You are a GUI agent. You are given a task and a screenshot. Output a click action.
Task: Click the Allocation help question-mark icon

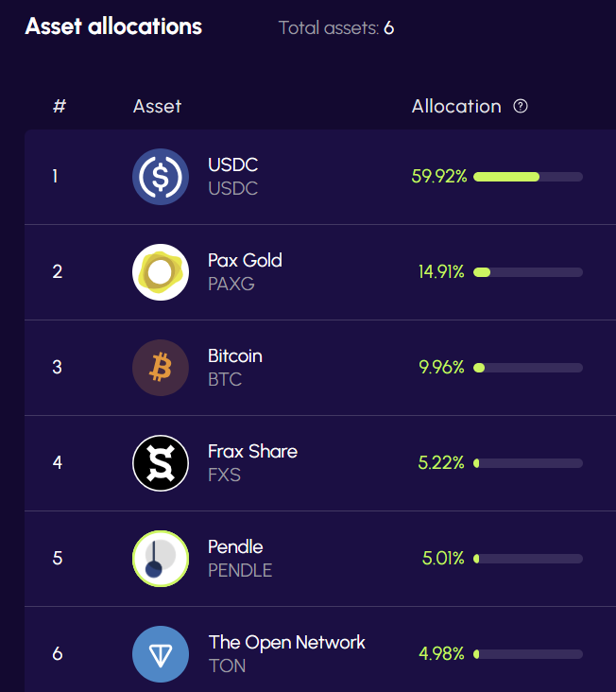521,106
